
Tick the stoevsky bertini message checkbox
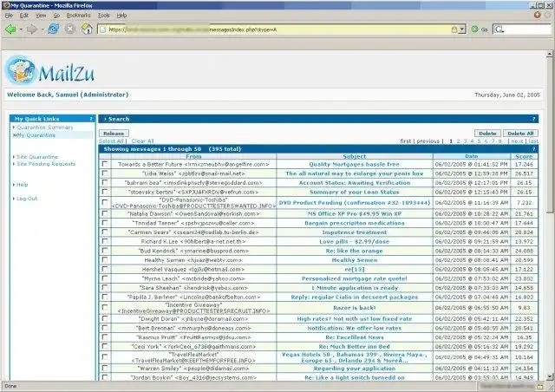[x=105, y=192]
